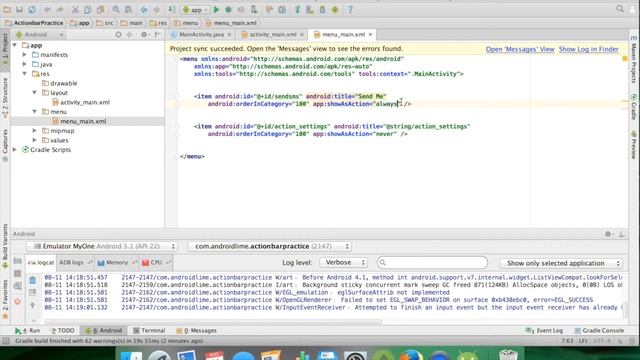Viewport: 640px width, 360px height.
Task: Select the logcat tab
Action: click(x=41, y=263)
